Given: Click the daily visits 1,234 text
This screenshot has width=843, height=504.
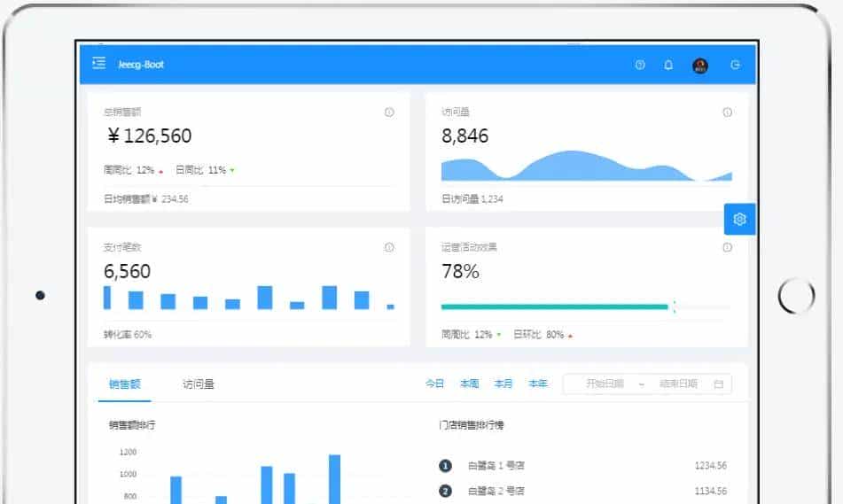Looking at the screenshot, I should coord(472,198).
